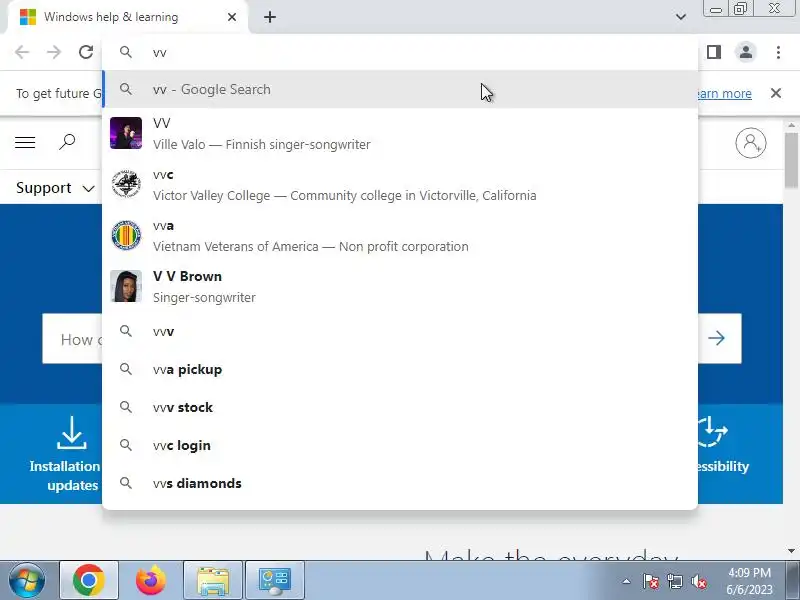Image resolution: width=800 pixels, height=600 pixels.
Task: Select the vv - Google Search suggestion
Action: 400,89
